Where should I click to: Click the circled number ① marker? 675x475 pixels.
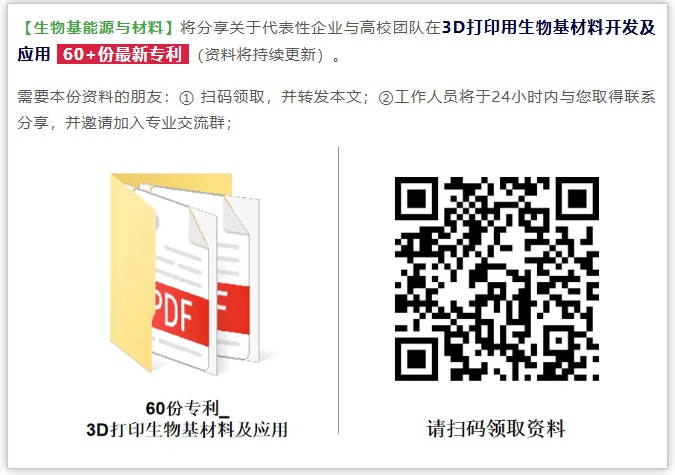click(x=186, y=98)
